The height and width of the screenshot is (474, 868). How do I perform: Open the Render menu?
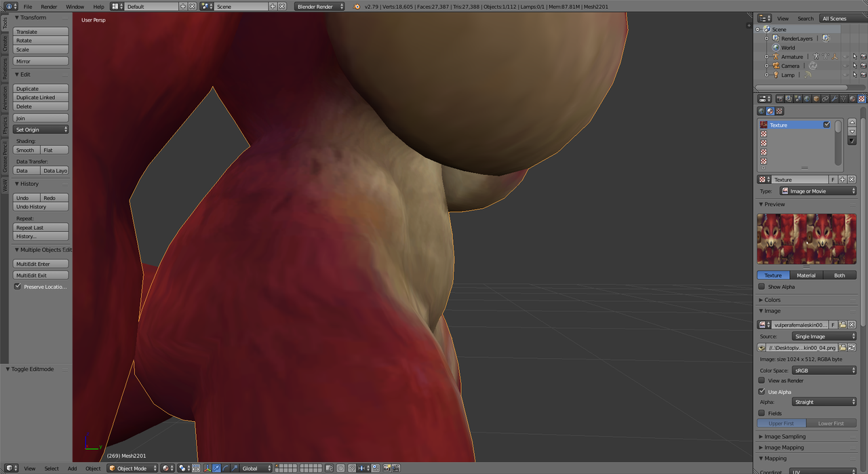49,7
